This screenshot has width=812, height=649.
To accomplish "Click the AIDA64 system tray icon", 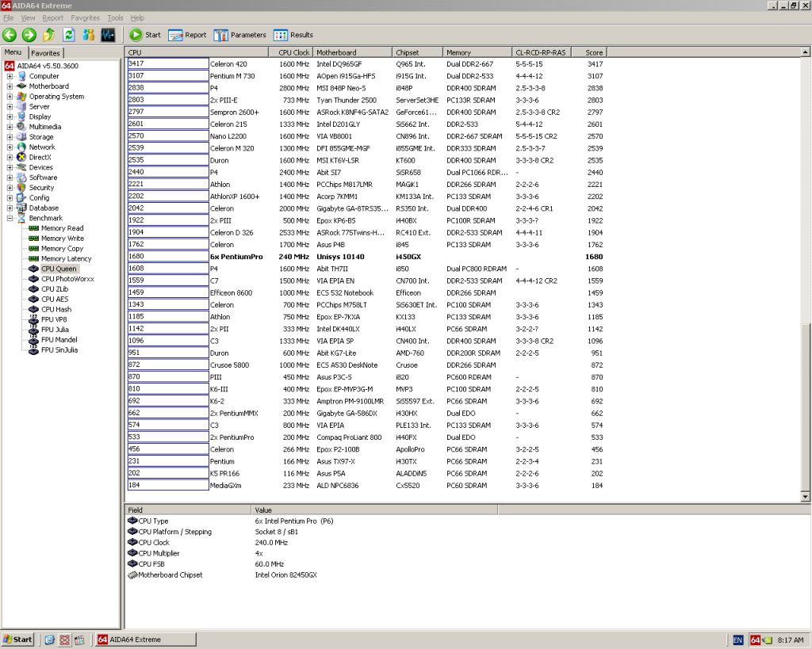I will 755,639.
